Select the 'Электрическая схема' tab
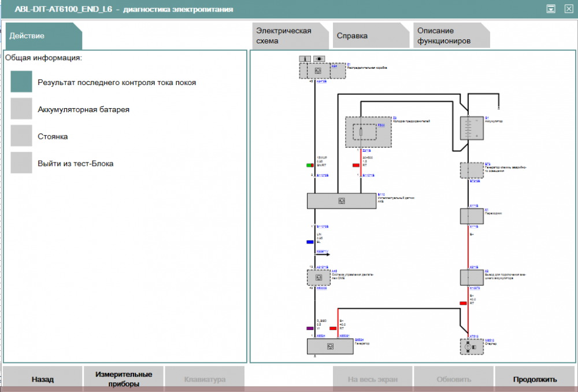The width and height of the screenshot is (578, 392). (x=287, y=36)
